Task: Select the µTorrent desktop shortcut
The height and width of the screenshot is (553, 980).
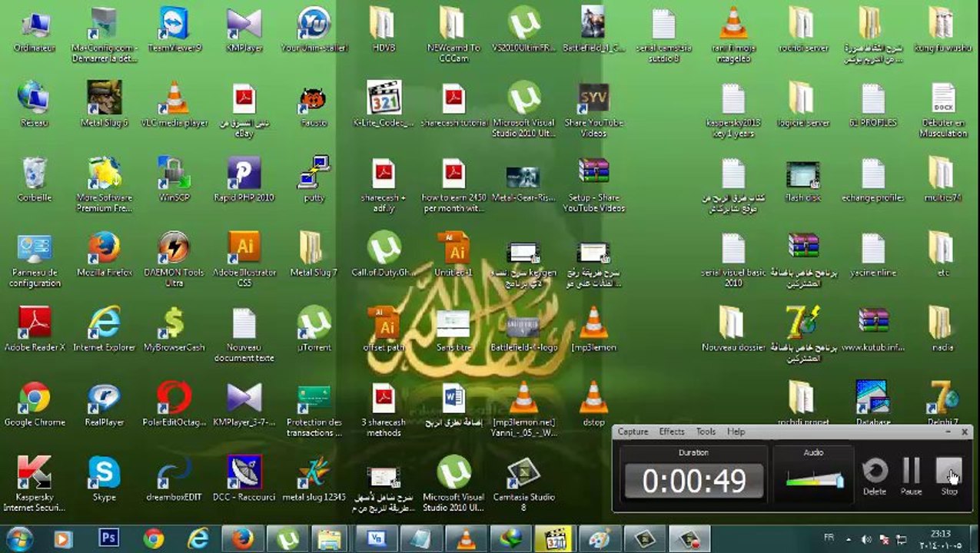Action: click(314, 329)
